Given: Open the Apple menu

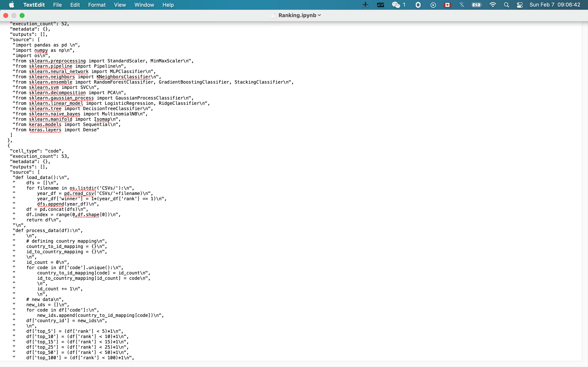Looking at the screenshot, I should 11,5.
